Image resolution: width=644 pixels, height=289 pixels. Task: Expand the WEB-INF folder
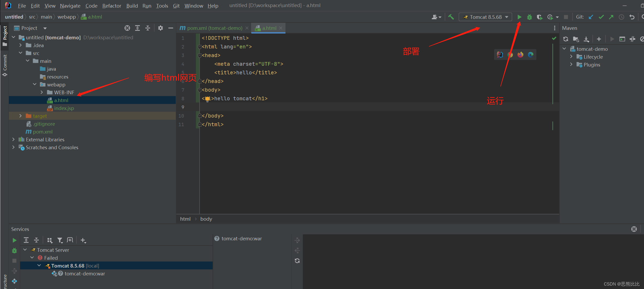click(42, 92)
